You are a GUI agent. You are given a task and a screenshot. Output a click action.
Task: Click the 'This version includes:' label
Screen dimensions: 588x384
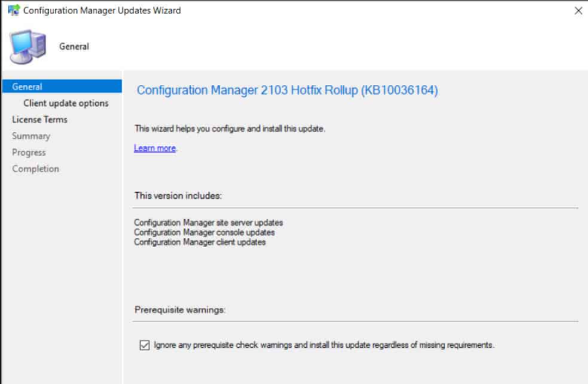pos(178,196)
